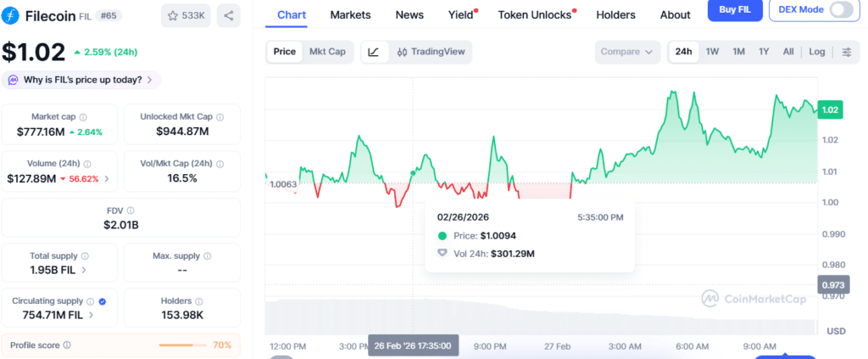Click the 26 Feb '26 17:35:00 time label

click(x=413, y=345)
